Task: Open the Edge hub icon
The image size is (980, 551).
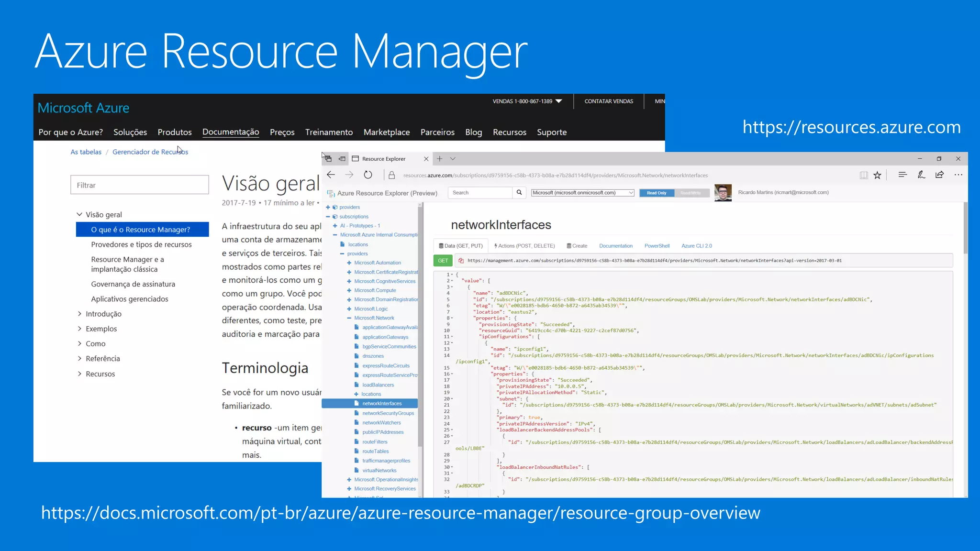Action: [x=902, y=175]
